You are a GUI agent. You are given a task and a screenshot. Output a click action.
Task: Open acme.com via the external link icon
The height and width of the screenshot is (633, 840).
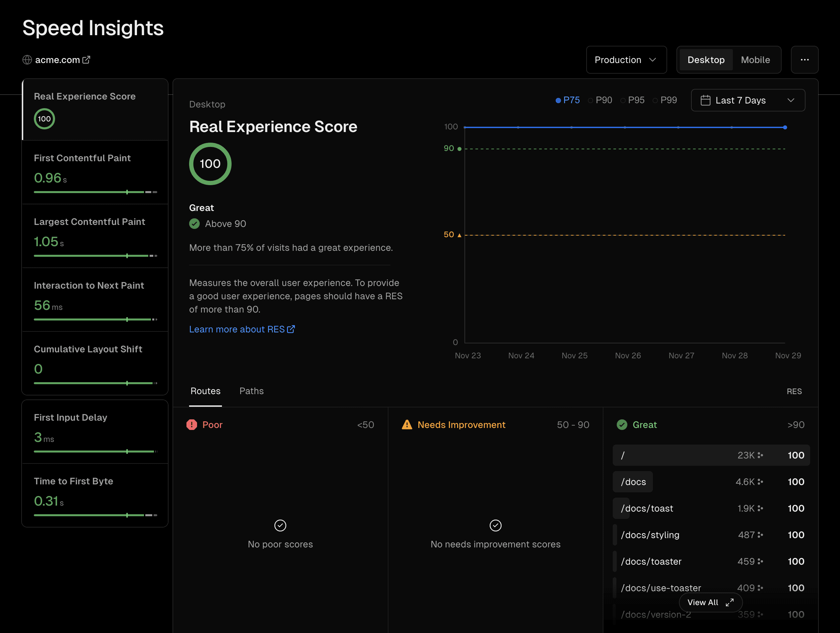pyautogui.click(x=86, y=59)
